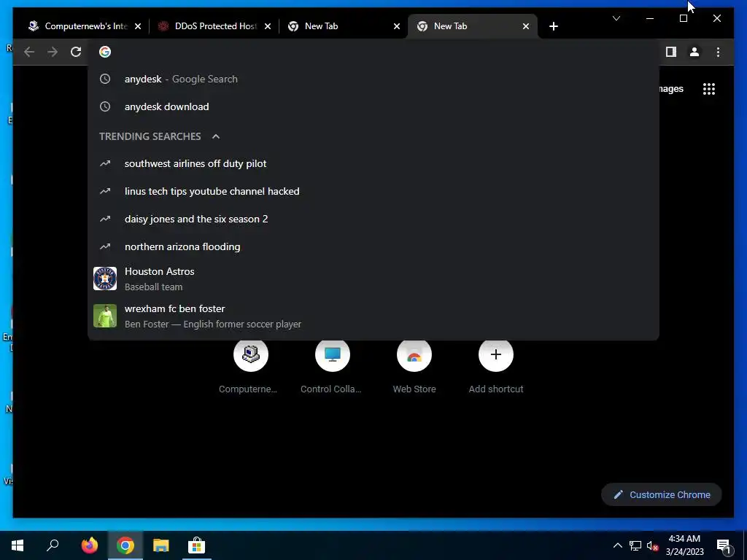Open the Windows Start menu

[18, 545]
